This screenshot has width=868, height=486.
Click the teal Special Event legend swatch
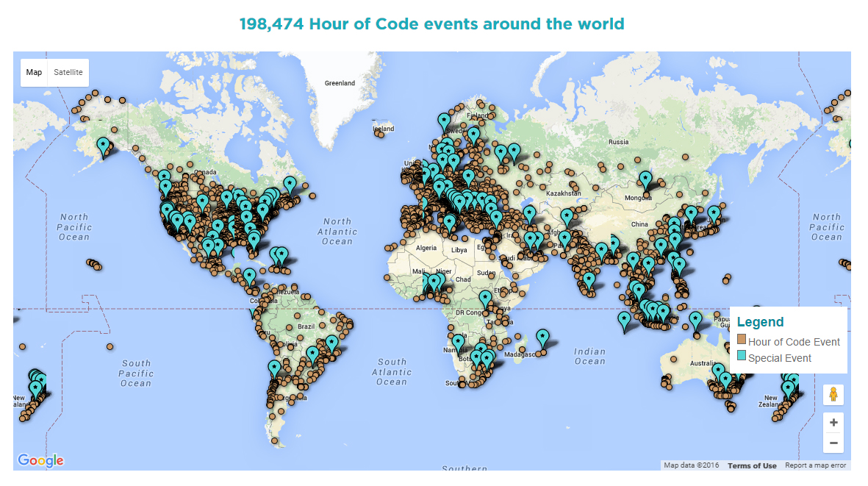point(742,357)
